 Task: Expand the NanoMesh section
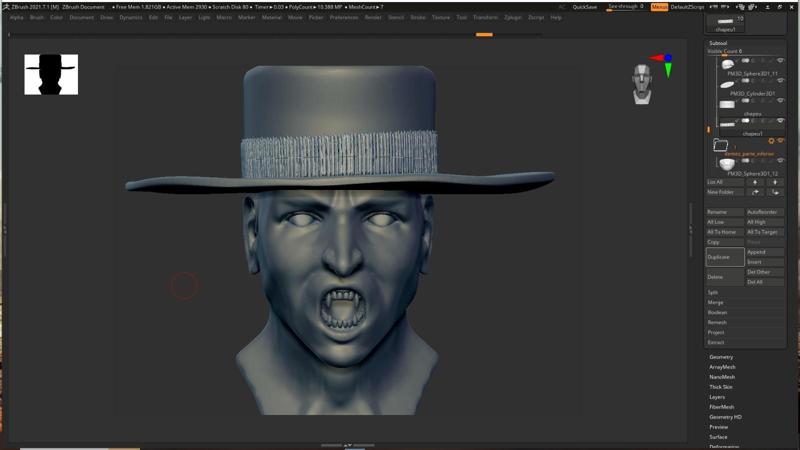coord(722,377)
